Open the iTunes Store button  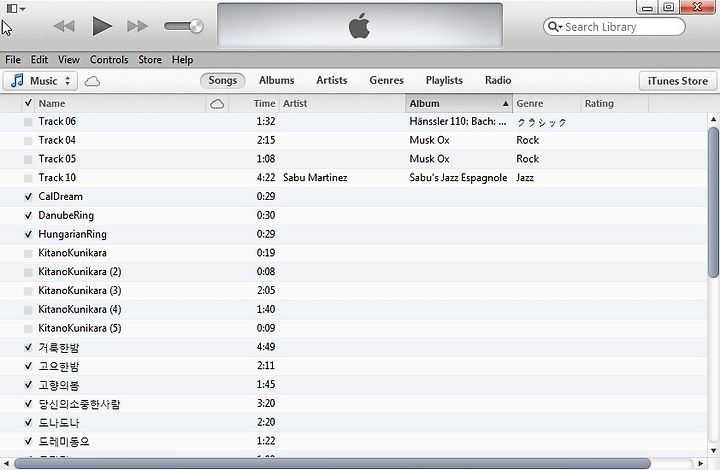click(x=678, y=81)
